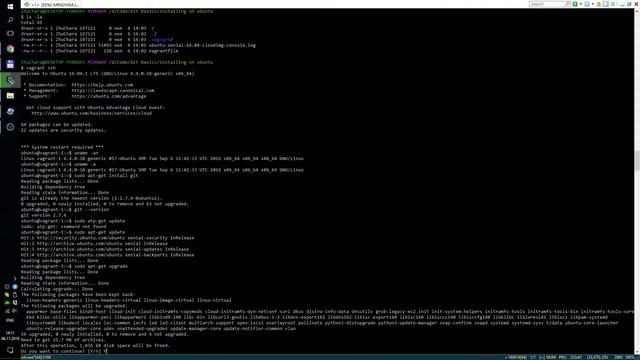
Task: Open the taskbar icon below File Explorer
Action: (10, 111)
